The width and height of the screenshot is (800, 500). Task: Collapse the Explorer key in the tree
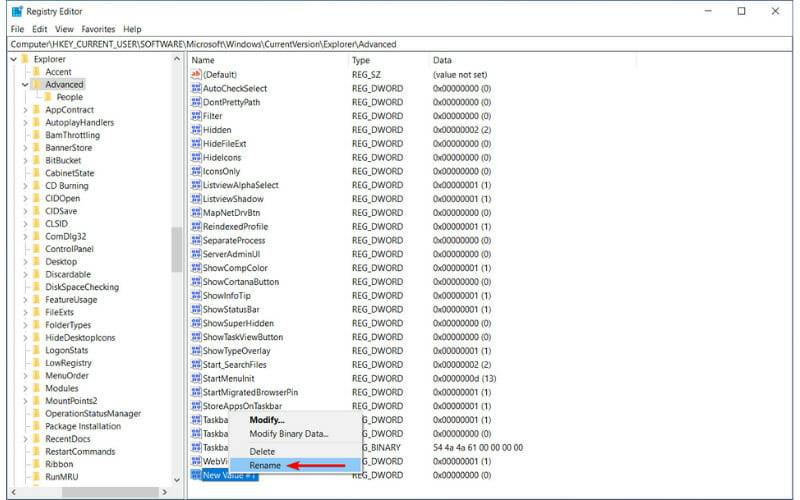pyautogui.click(x=14, y=59)
